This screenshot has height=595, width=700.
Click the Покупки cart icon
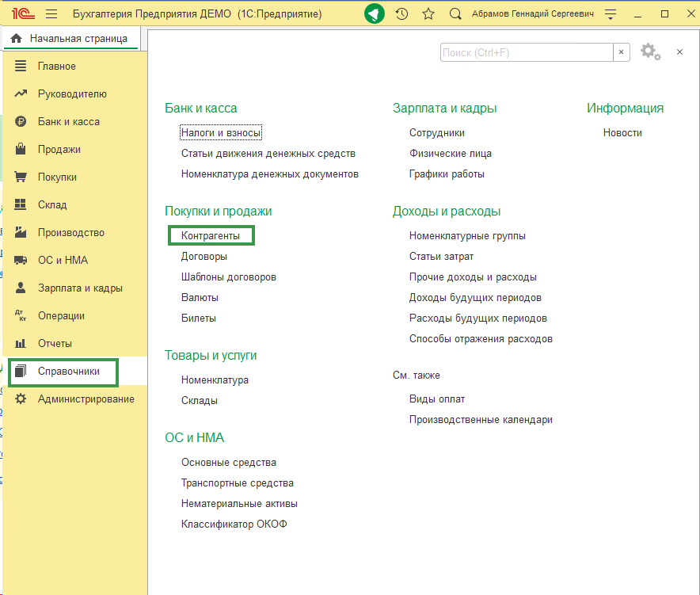tap(21, 177)
